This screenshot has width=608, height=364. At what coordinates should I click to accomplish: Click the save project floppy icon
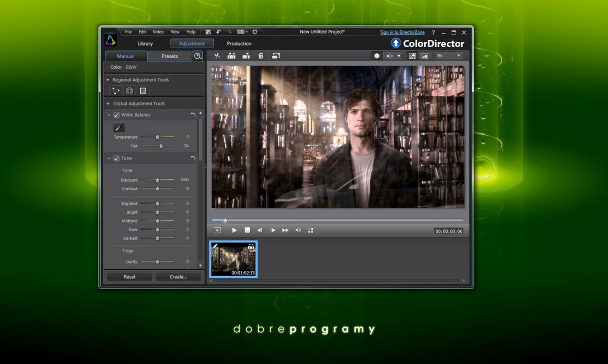pos(208,32)
